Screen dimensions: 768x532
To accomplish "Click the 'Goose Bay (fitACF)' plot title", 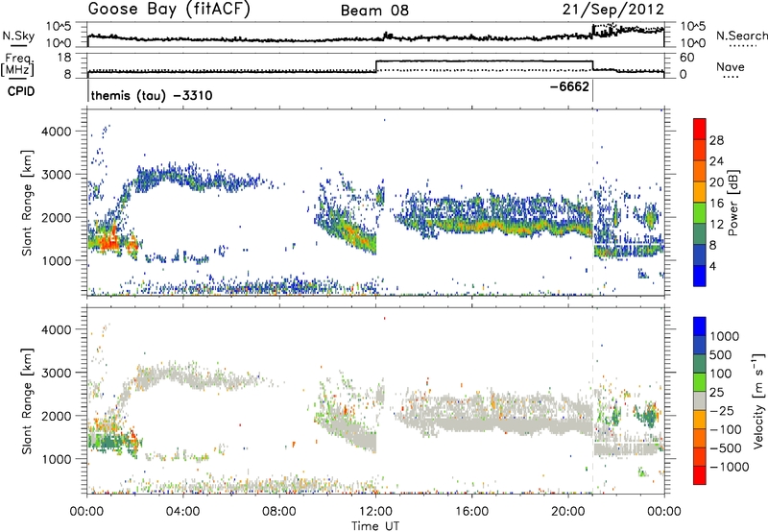I will coord(169,10).
